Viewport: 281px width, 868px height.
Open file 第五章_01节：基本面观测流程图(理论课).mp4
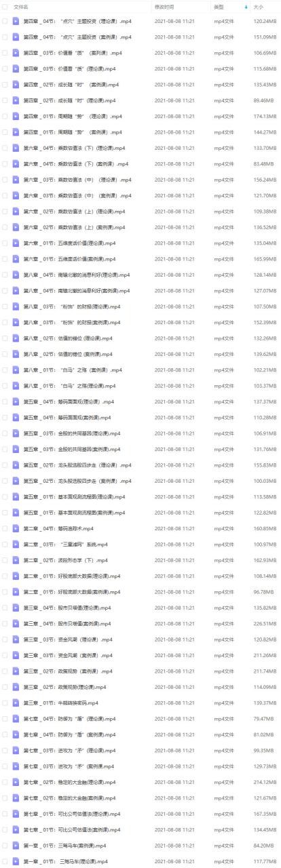74,496
